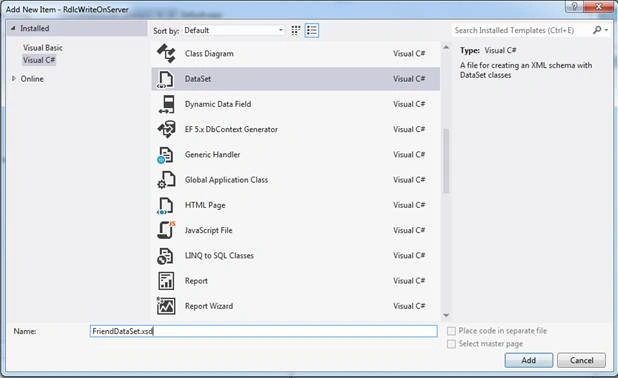This screenshot has width=618, height=378.
Task: Click the Global Application Class icon
Action: click(x=166, y=180)
